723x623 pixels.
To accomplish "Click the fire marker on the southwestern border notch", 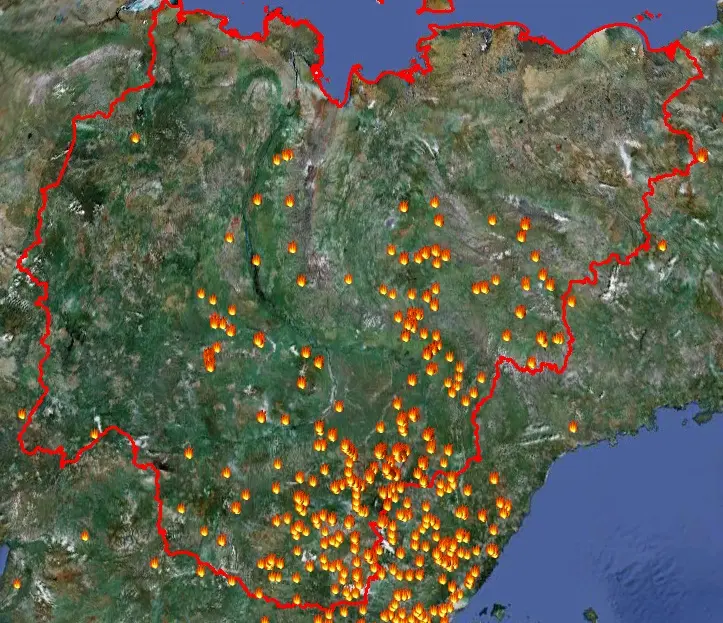I will [95, 433].
